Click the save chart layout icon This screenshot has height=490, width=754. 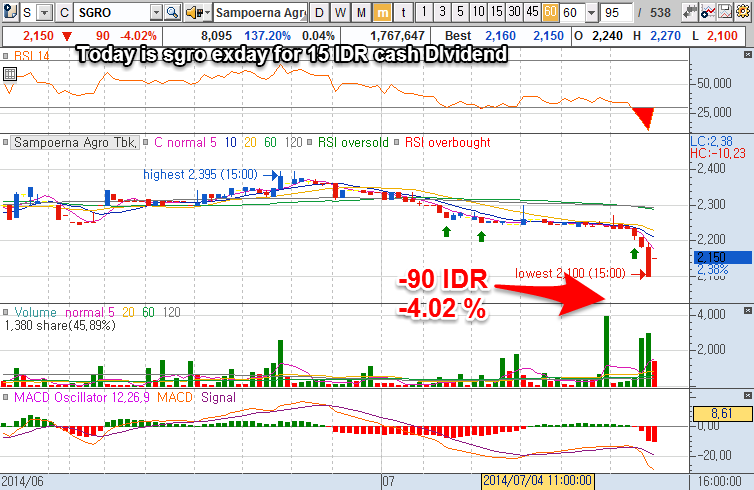click(x=725, y=12)
